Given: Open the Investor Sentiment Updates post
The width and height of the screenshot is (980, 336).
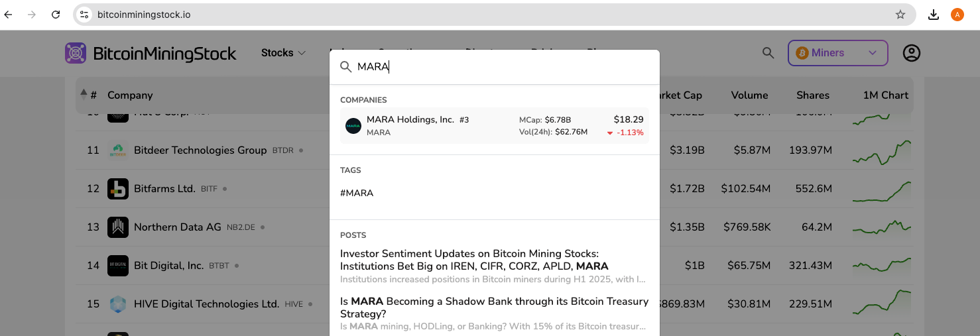Looking at the screenshot, I should [x=469, y=260].
